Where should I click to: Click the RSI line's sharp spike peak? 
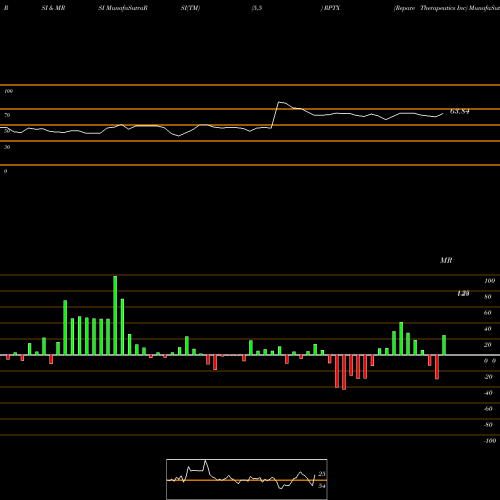click(279, 102)
